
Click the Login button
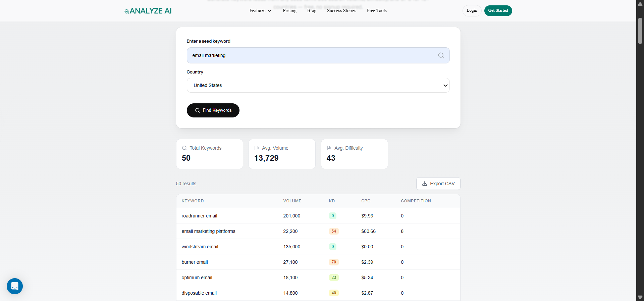[x=472, y=11]
